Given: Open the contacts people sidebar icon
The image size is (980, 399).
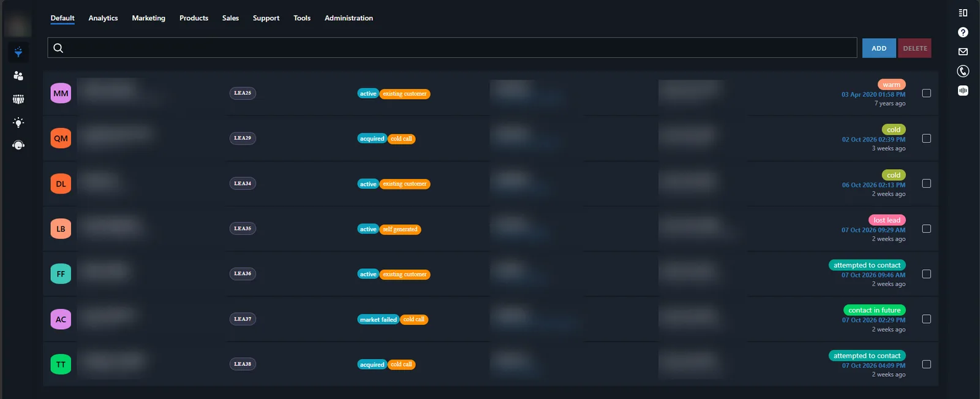Looking at the screenshot, I should 18,75.
